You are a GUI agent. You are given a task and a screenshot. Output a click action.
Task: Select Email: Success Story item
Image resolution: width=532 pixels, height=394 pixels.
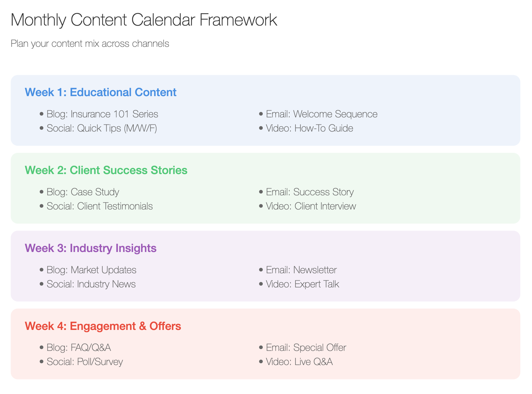click(x=310, y=192)
